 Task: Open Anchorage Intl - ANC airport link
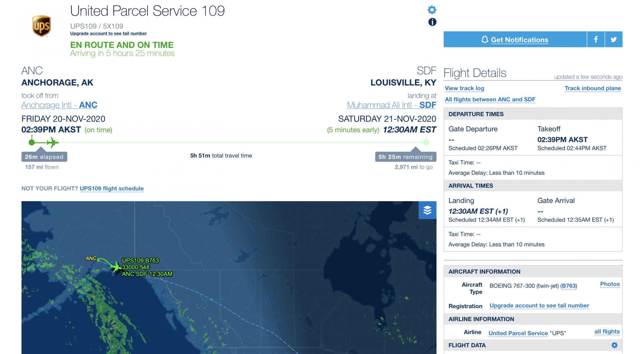(59, 105)
